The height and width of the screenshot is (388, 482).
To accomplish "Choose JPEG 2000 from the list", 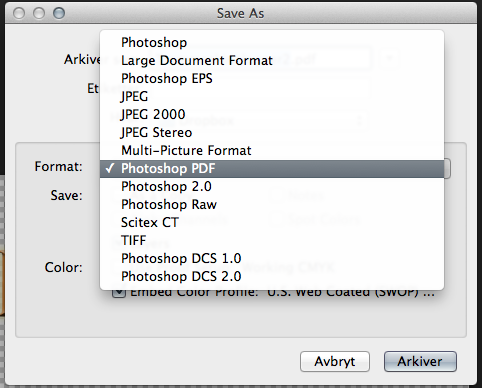I will pyautogui.click(x=272, y=114).
